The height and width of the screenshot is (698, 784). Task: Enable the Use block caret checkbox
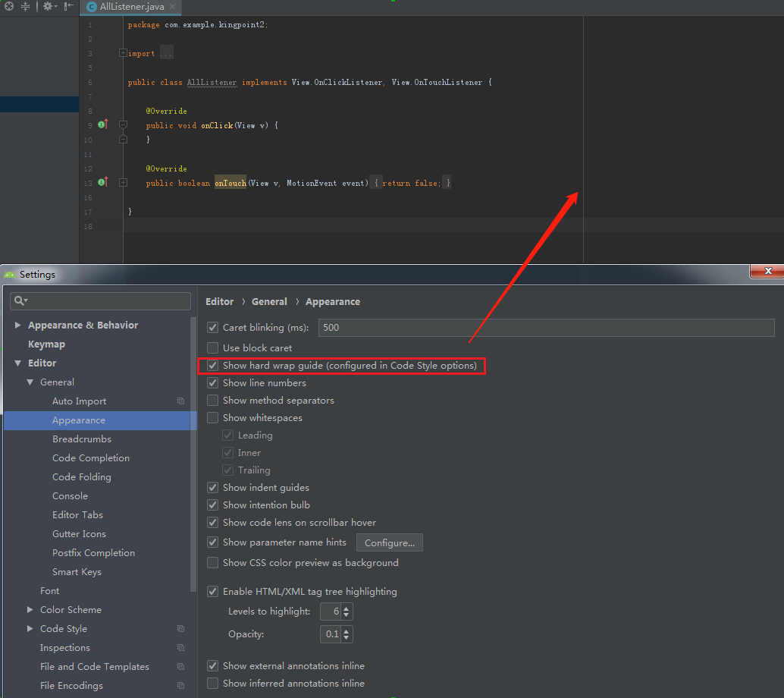pos(213,348)
